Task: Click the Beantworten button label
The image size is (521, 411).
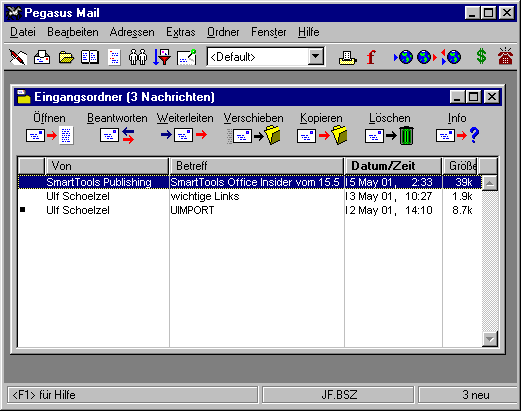Action: [x=117, y=118]
